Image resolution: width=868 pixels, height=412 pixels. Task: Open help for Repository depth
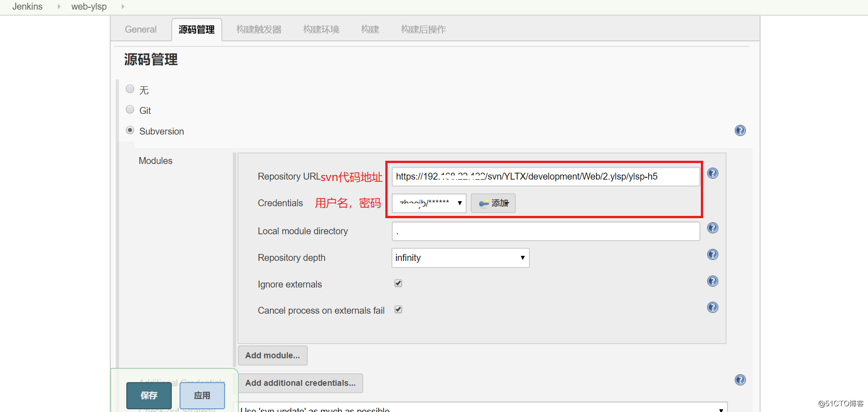pyautogui.click(x=713, y=254)
